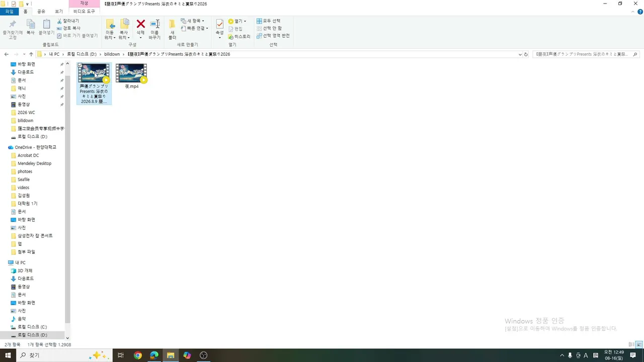Open the Acrobat DC folder in sidebar
The height and width of the screenshot is (362, 644).
tap(28, 155)
